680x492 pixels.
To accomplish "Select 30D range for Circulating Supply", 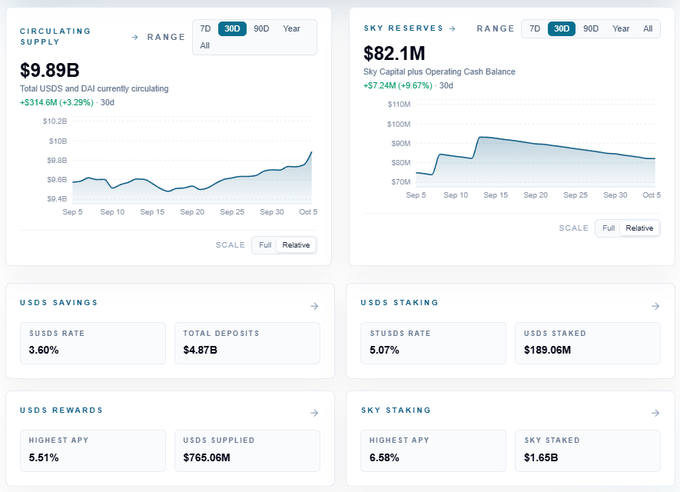I will [x=232, y=29].
